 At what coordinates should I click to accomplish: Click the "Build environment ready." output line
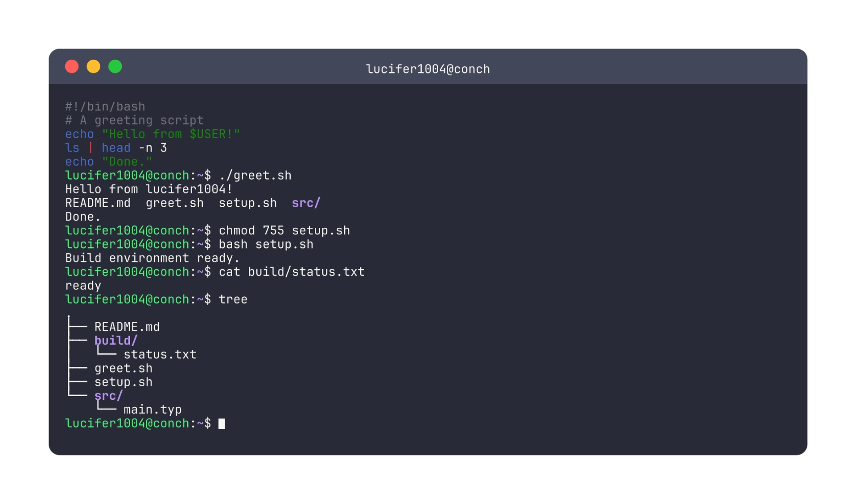click(x=152, y=258)
